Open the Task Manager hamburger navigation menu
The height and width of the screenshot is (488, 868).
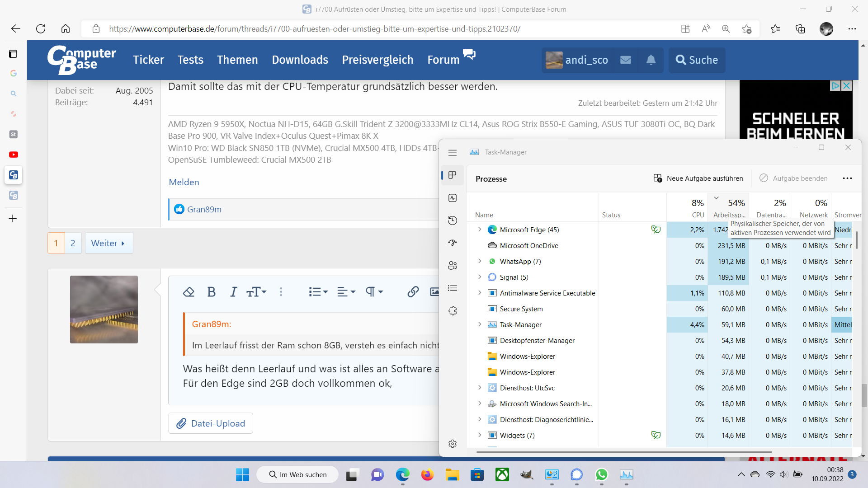tap(453, 153)
